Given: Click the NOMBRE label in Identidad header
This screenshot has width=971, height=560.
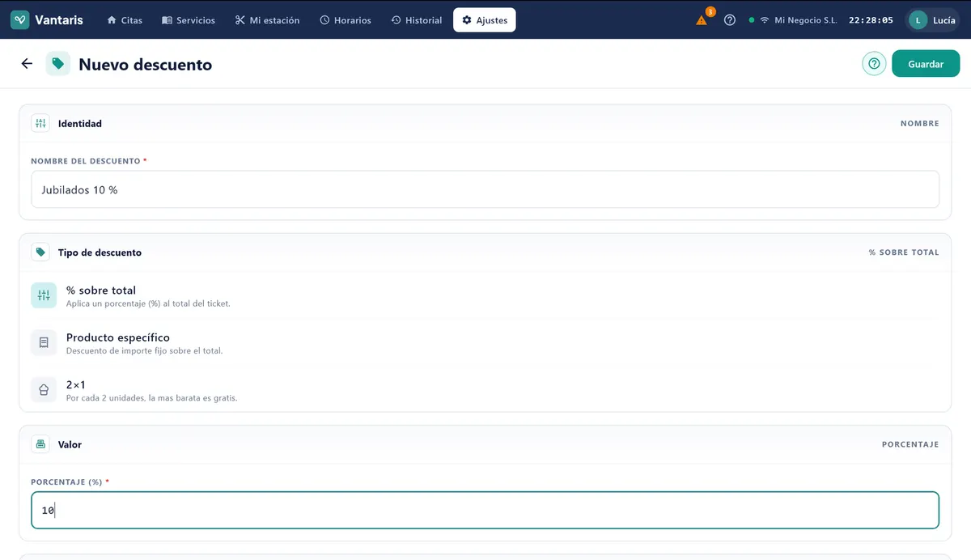Looking at the screenshot, I should point(920,124).
